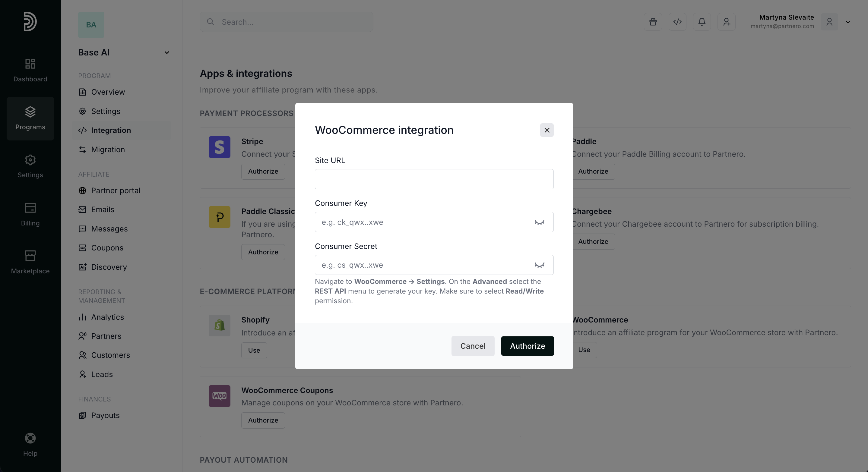The height and width of the screenshot is (472, 868).
Task: Click the black Authorize button in dialog
Action: click(527, 346)
